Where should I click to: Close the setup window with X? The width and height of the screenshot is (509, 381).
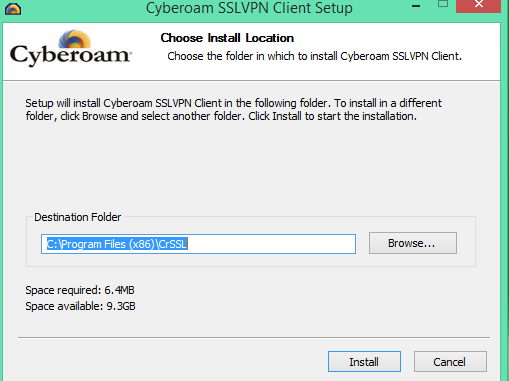click(479, 5)
